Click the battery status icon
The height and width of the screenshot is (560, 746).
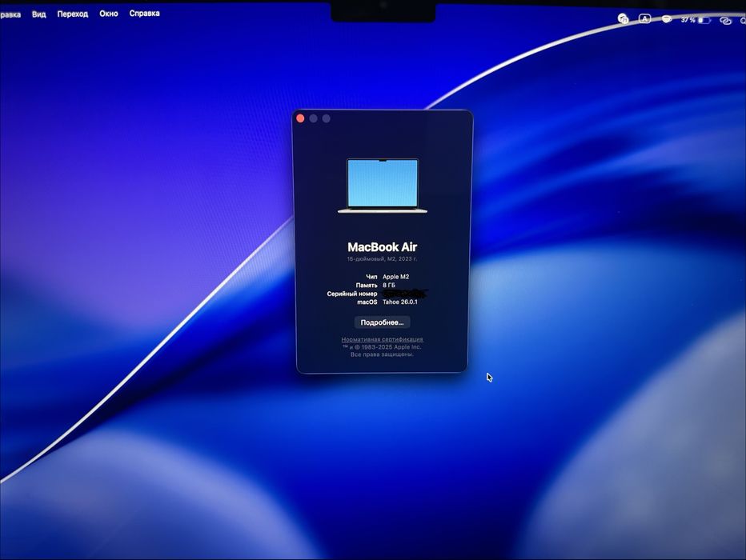pyautogui.click(x=704, y=20)
